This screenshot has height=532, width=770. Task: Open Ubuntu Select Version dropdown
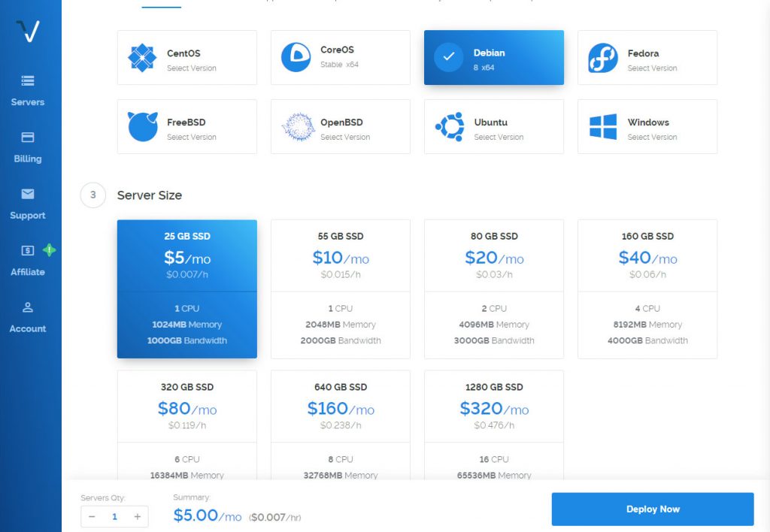pos(499,137)
